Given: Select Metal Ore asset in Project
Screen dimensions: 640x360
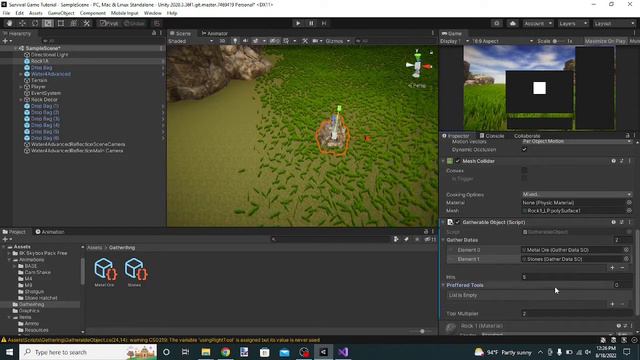Looking at the screenshot, I should pos(105,271).
